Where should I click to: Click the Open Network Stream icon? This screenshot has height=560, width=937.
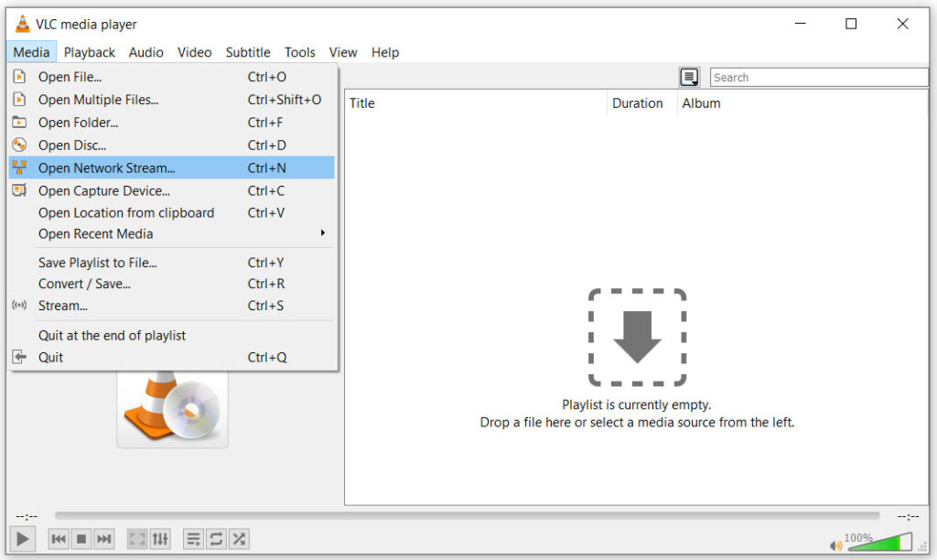click(x=19, y=167)
